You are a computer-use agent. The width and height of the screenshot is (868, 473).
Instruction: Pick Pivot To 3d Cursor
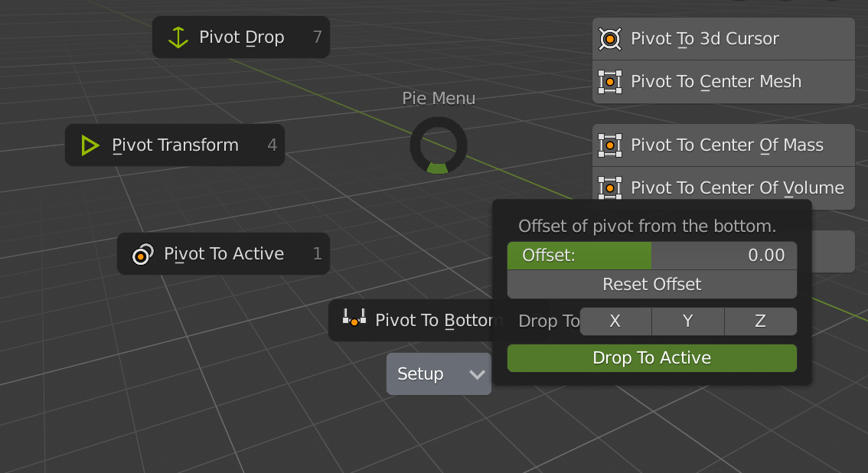[723, 39]
